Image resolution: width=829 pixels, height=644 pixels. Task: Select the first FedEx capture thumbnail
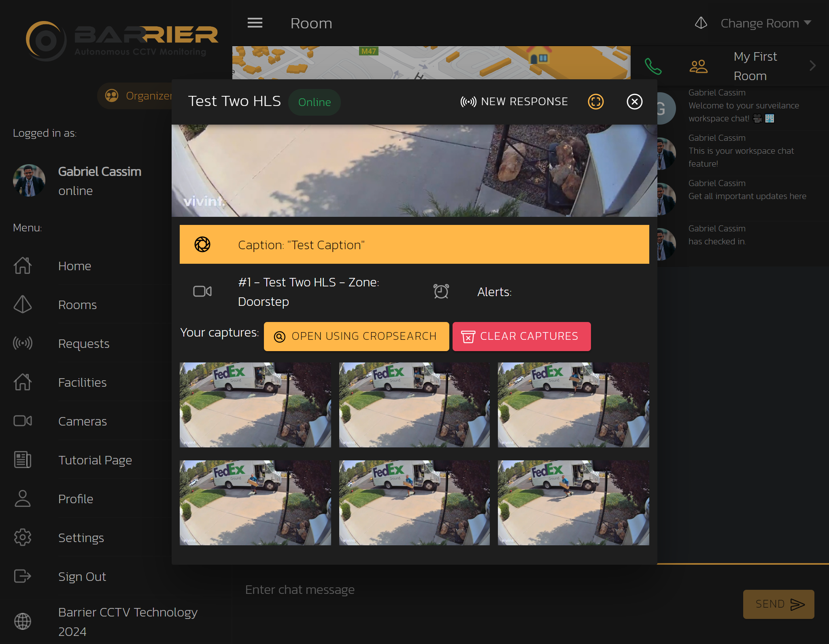[255, 405]
